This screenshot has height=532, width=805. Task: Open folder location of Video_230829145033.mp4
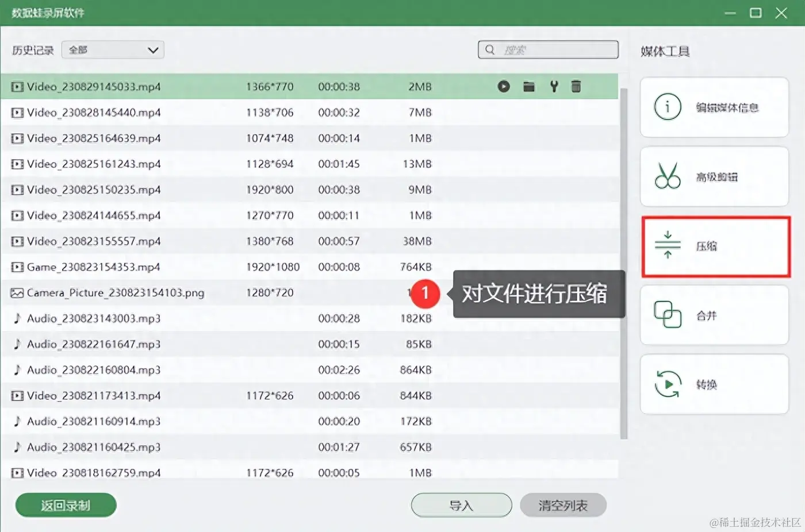click(x=529, y=87)
